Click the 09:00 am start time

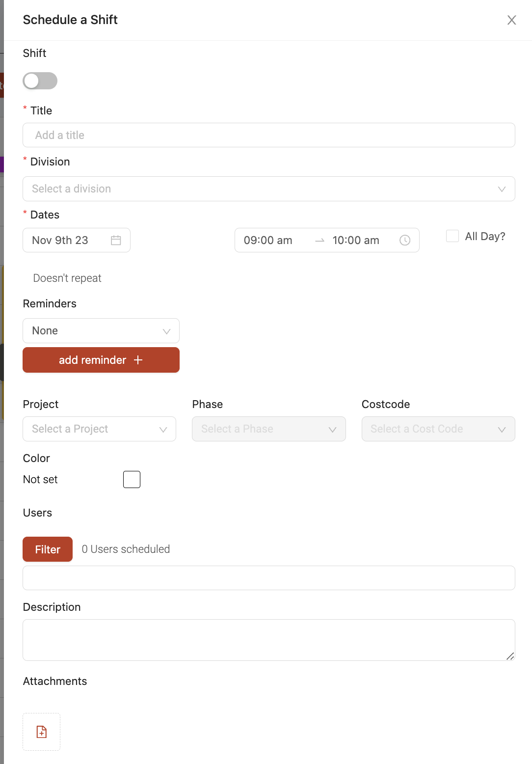point(268,241)
